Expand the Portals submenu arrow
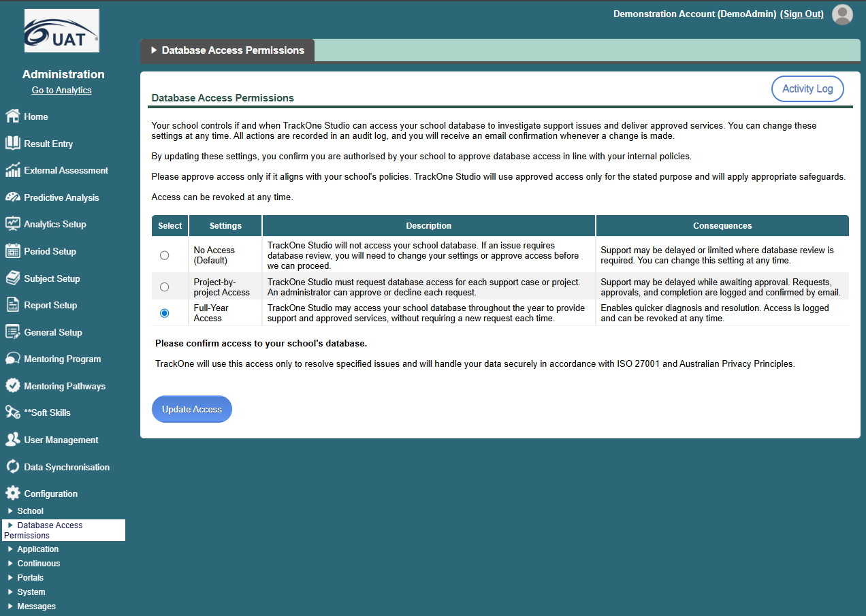This screenshot has height=616, width=866. (x=10, y=578)
